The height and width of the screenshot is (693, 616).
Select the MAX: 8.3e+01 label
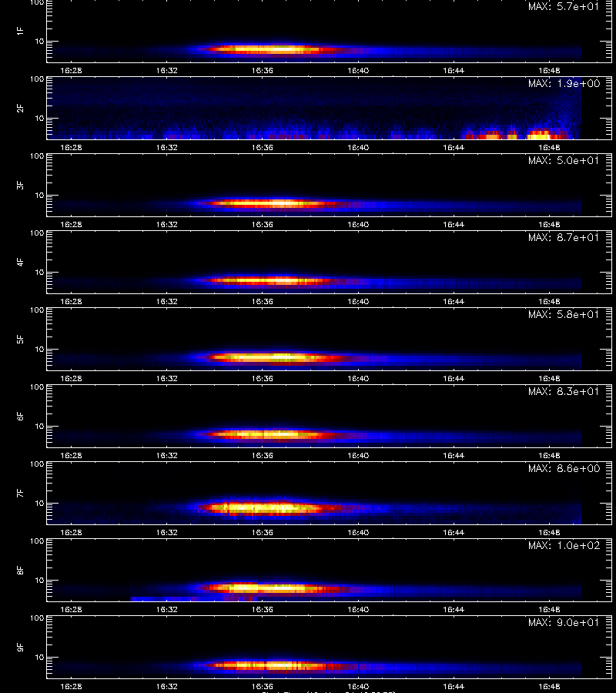(564, 391)
